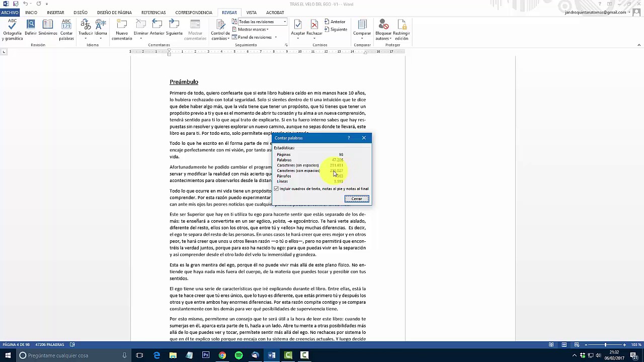
Task: Collapse the ribbon with chevron
Action: click(638, 45)
